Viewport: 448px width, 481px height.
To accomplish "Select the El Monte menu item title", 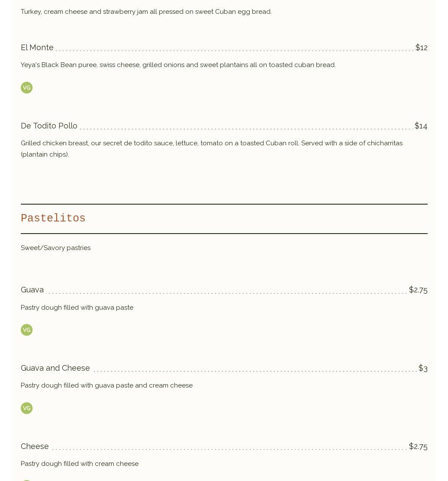I will [37, 48].
